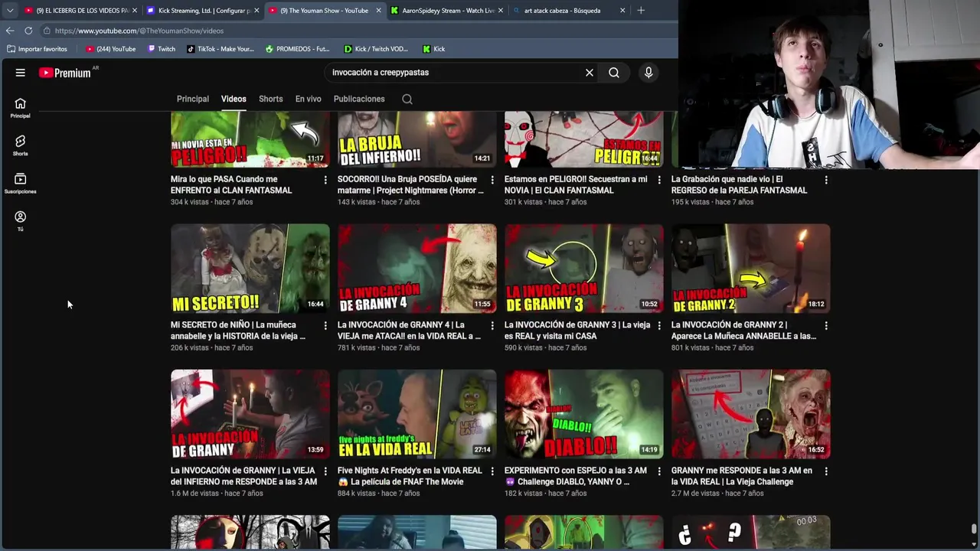The width and height of the screenshot is (980, 551).
Task: Close the Kick Streaming browser tab
Action: pyautogui.click(x=256, y=11)
